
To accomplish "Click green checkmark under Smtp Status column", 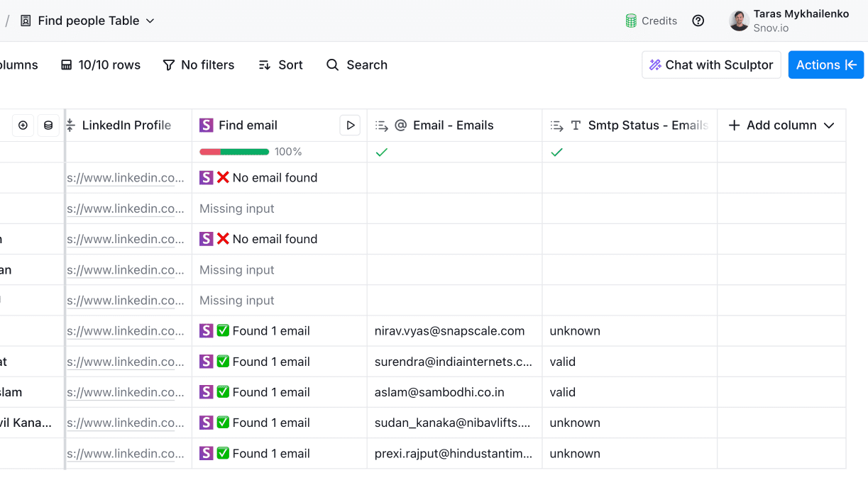I will [557, 152].
